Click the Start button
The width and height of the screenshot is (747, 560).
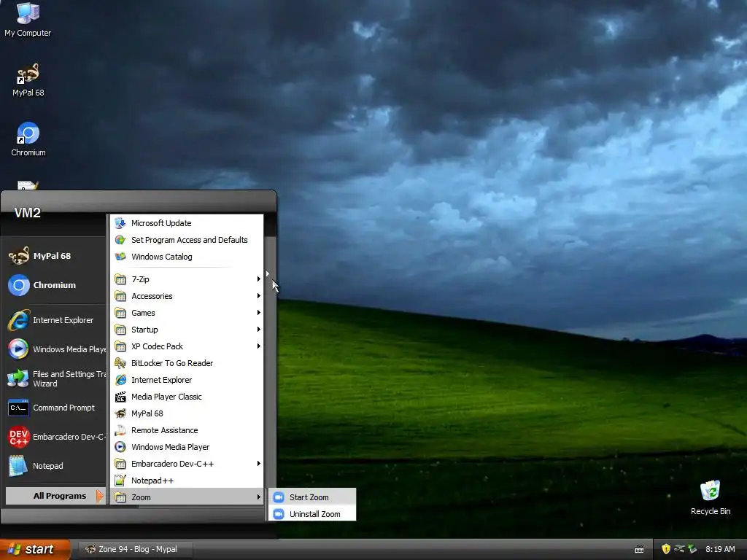click(x=35, y=549)
